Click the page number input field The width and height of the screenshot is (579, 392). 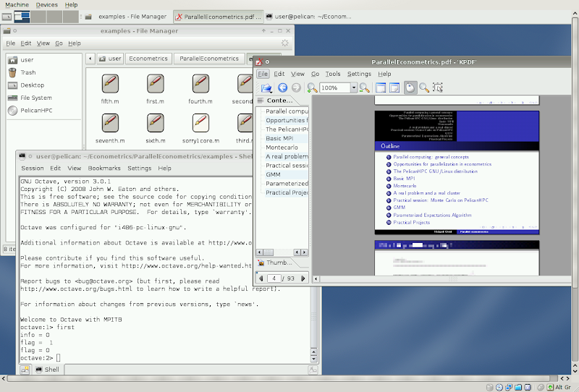point(274,278)
